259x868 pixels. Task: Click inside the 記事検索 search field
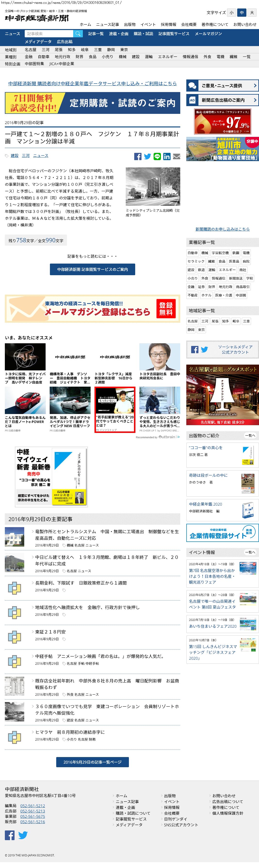click(x=48, y=34)
